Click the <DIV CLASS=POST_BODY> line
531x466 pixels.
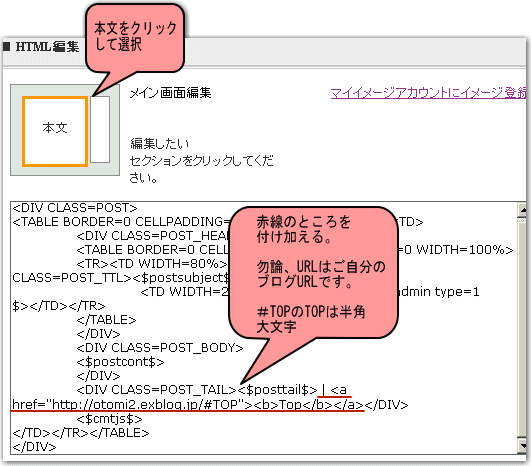160,348
